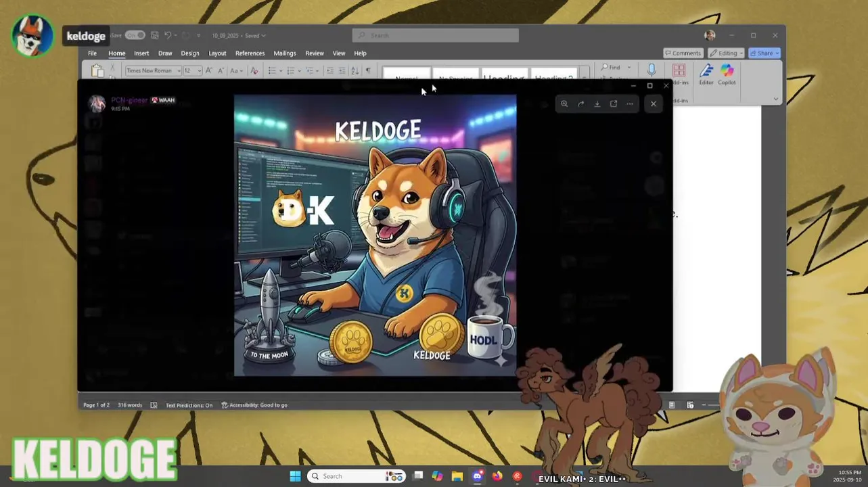Show paragraph marks with the pilcrow icon

pos(368,70)
